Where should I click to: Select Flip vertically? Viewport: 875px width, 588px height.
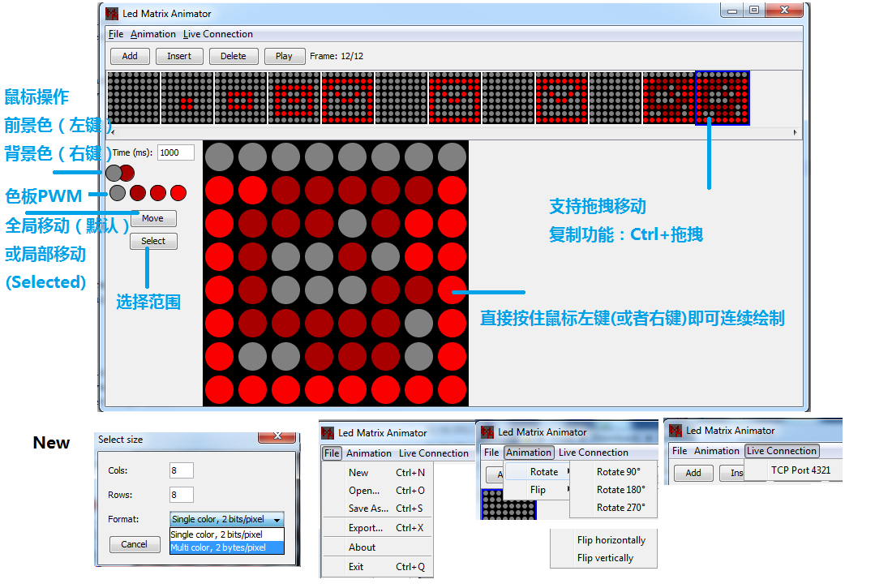(x=603, y=558)
